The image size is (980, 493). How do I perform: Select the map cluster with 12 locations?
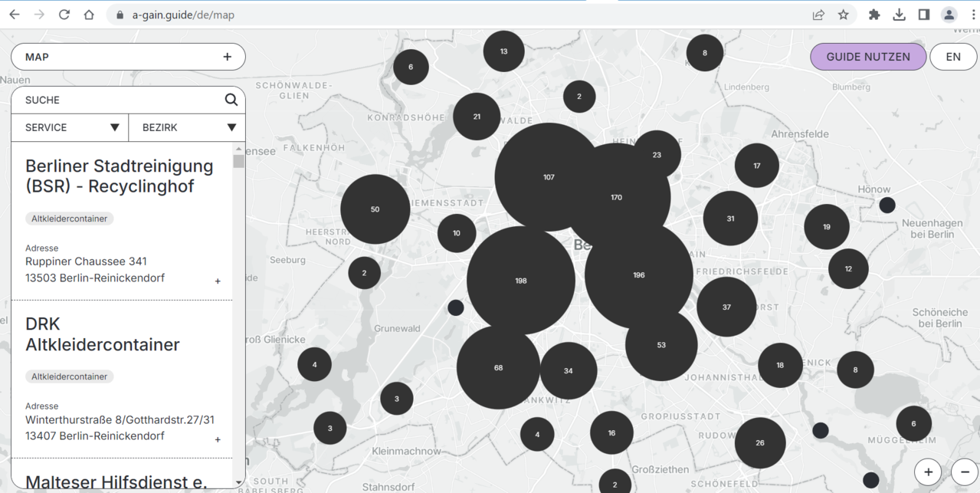[848, 269]
